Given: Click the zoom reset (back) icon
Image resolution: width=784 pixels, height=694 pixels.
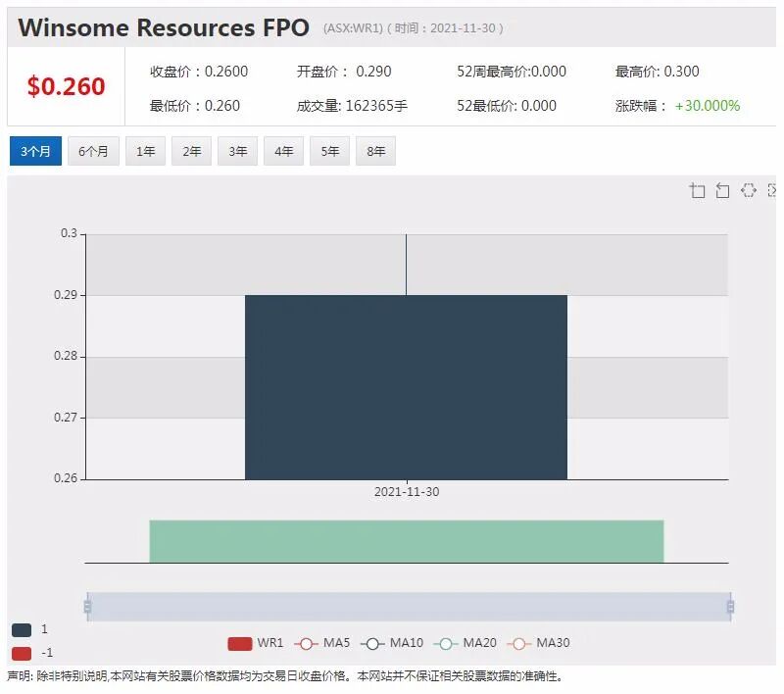Looking at the screenshot, I should pyautogui.click(x=722, y=190).
